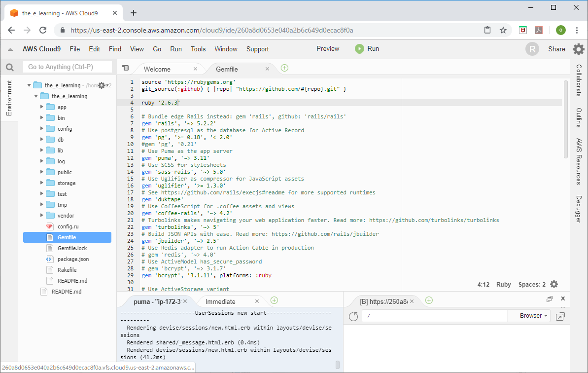
Task: Open the File menu
Action: 74,49
